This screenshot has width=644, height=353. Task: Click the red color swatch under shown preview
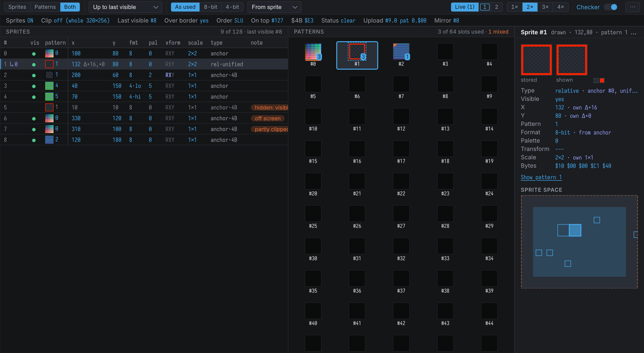[x=602, y=81]
